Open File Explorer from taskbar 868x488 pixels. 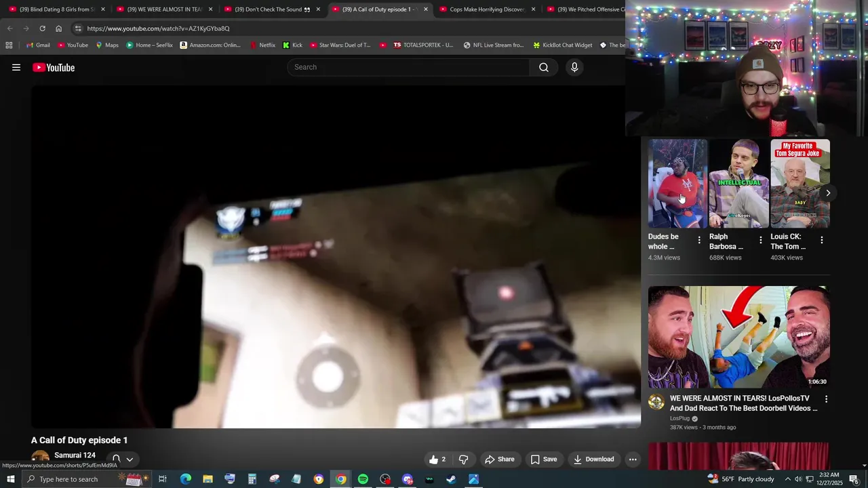[208, 479]
